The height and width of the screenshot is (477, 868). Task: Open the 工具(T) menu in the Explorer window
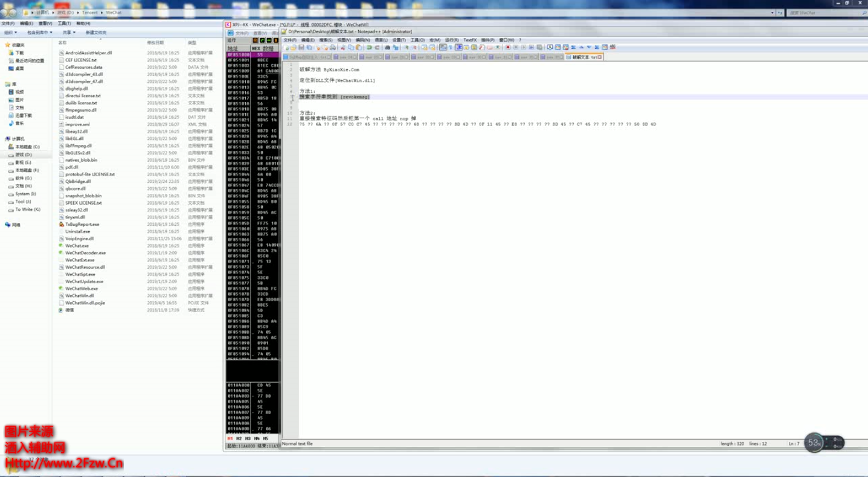coord(64,24)
